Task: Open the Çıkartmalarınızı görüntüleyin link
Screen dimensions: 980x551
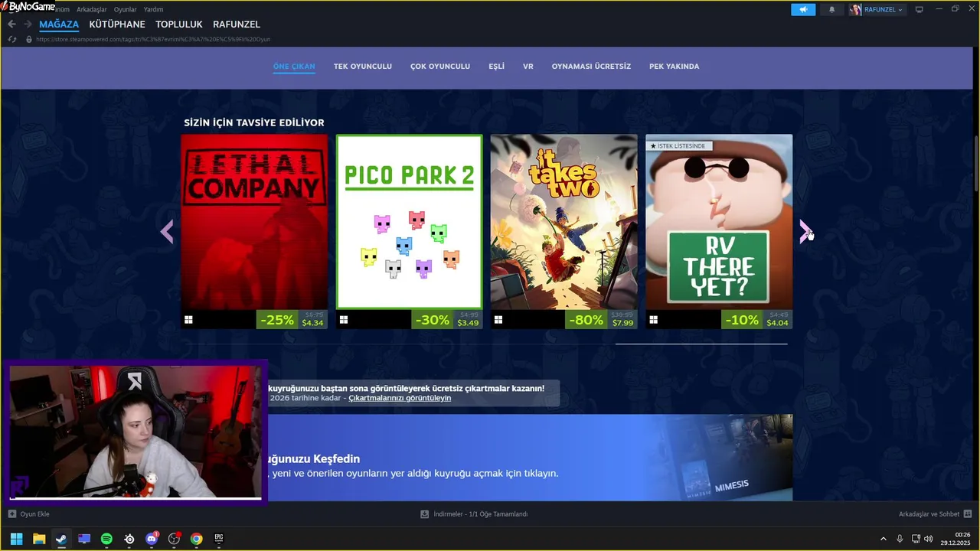Action: [x=400, y=398]
